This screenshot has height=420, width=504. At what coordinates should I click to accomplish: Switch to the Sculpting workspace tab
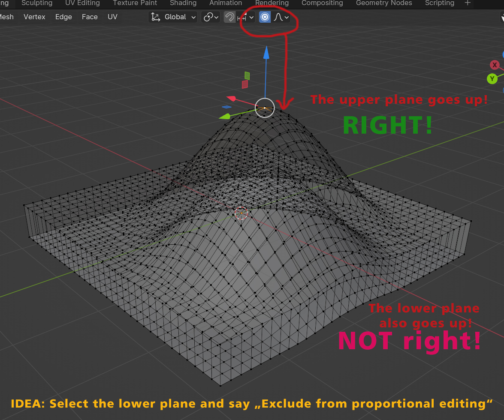pyautogui.click(x=37, y=3)
